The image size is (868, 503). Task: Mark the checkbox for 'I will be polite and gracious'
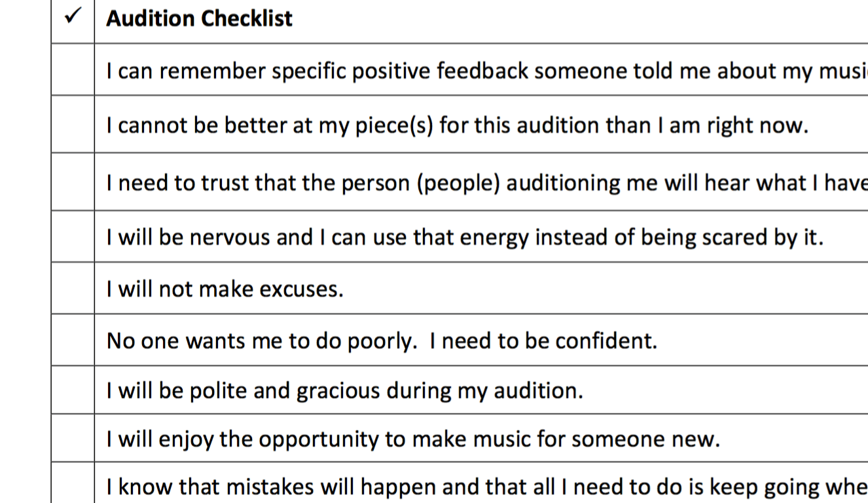[73, 390]
